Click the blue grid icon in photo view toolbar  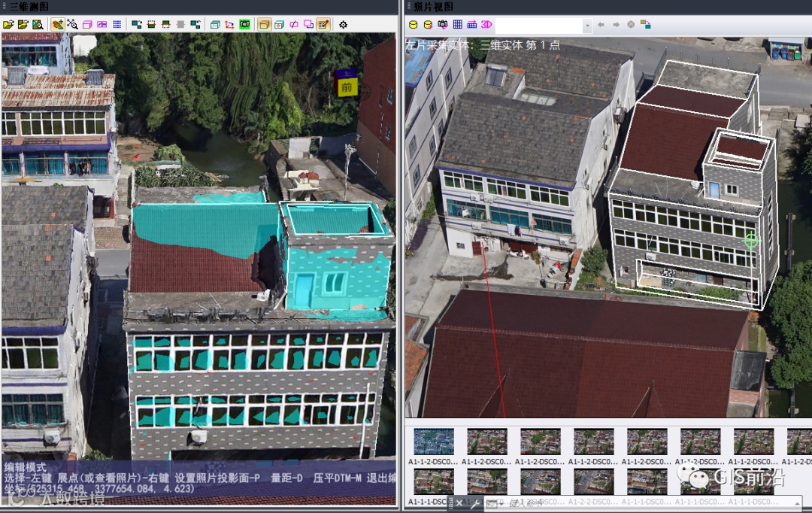coord(457,24)
